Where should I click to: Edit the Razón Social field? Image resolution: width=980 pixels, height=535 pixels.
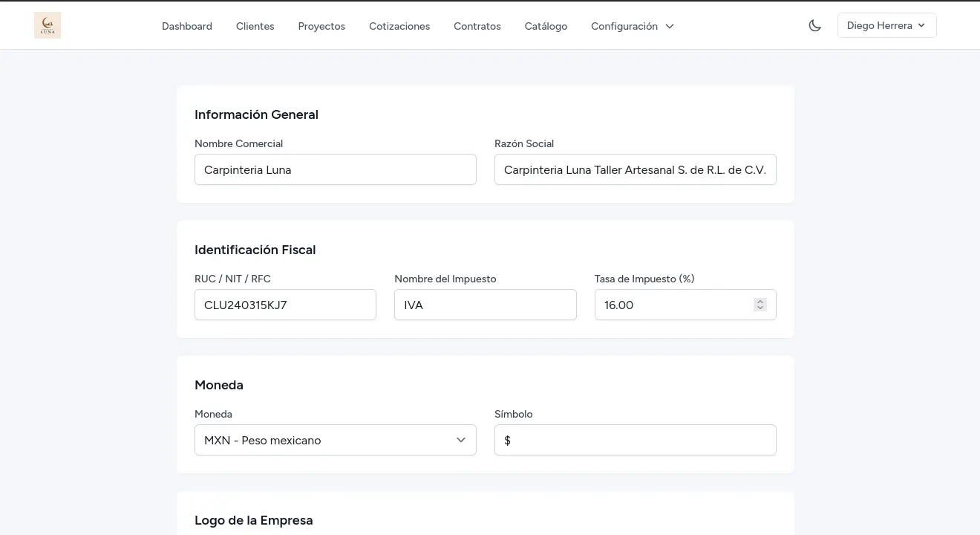(x=636, y=169)
